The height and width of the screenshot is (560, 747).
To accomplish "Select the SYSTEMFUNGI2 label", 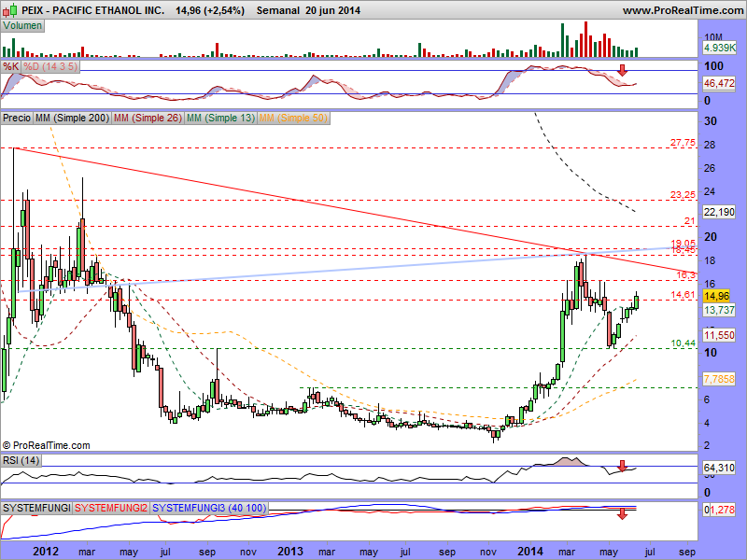I will pos(111,508).
